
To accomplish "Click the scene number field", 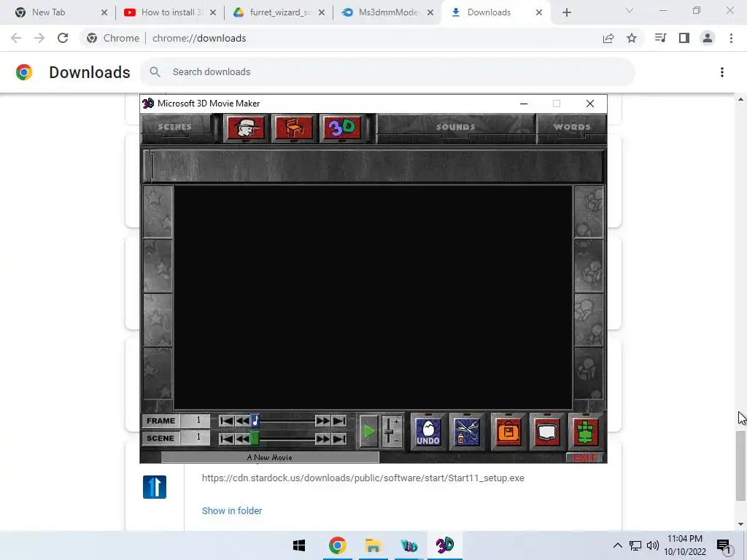I will tap(196, 437).
